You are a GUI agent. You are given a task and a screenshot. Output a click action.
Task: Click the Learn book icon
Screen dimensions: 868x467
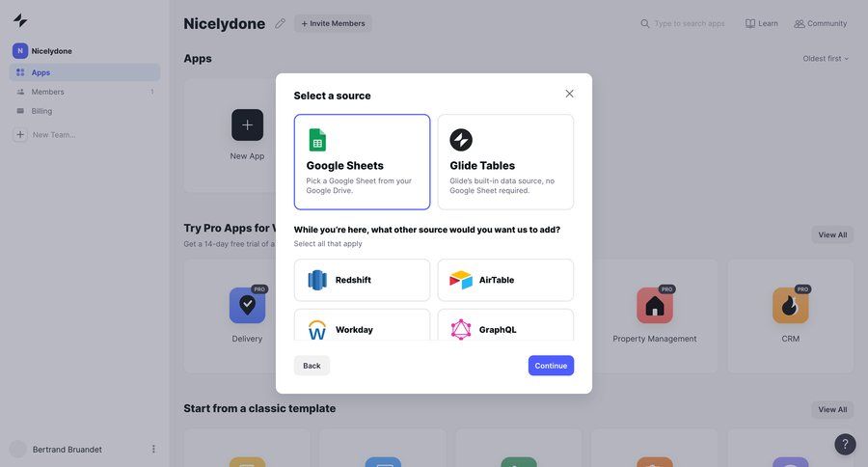tap(750, 24)
